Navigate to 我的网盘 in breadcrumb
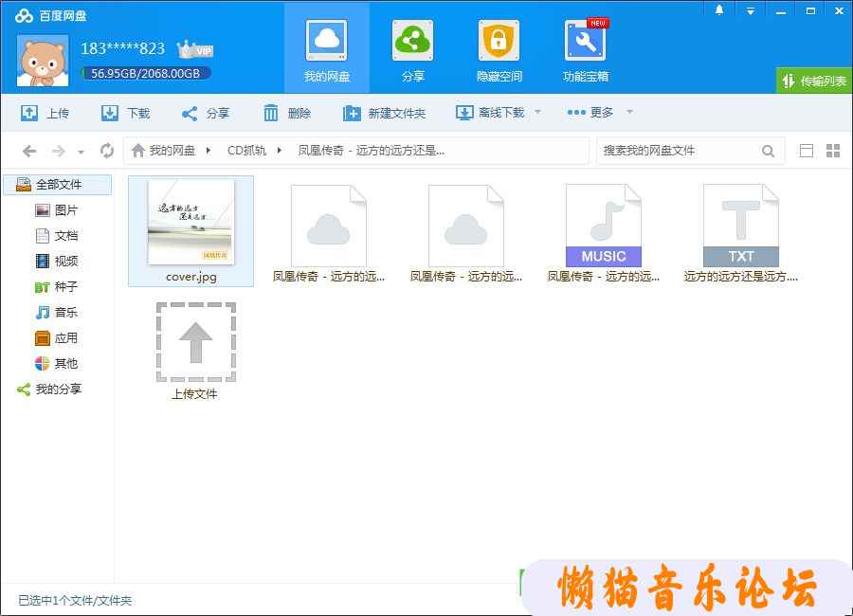 tap(172, 150)
